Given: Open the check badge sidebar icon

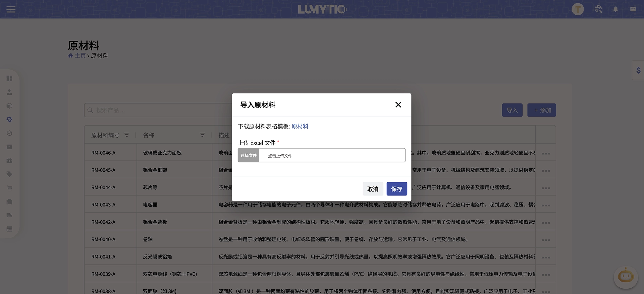Looking at the screenshot, I should [9, 133].
